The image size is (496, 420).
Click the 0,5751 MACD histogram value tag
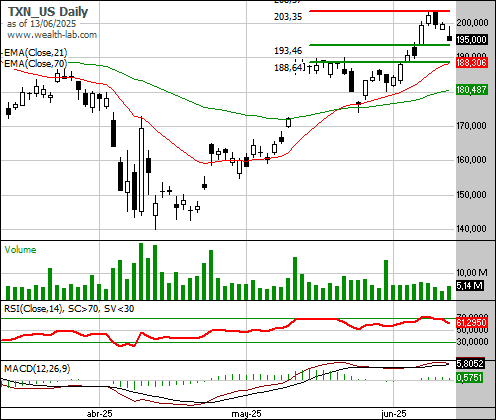(470, 378)
